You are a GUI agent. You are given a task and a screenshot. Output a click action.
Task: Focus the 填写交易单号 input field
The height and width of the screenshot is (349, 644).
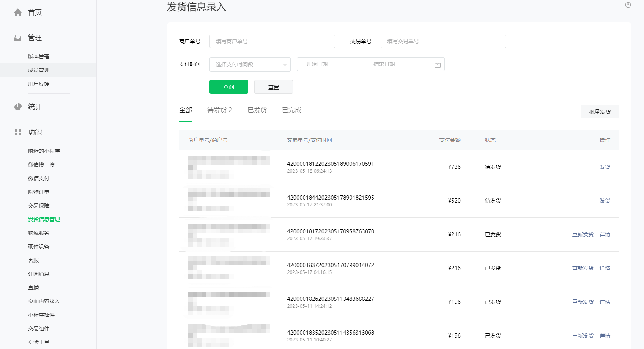[443, 41]
